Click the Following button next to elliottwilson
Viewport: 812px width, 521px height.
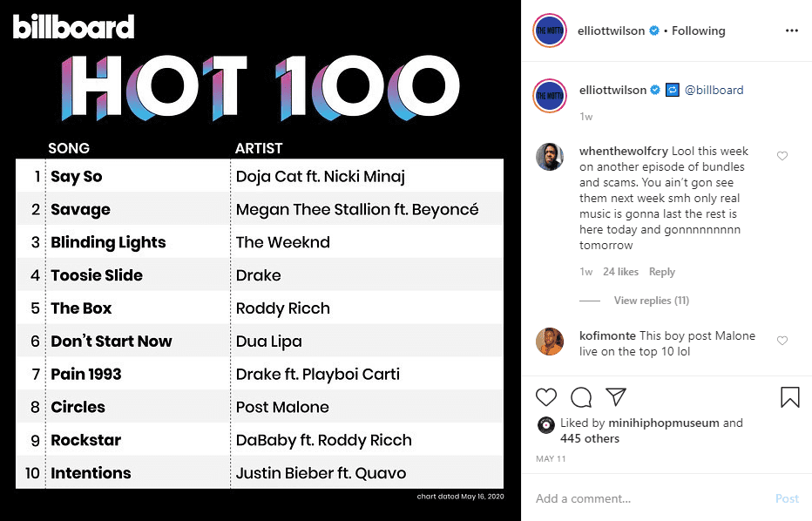[698, 31]
